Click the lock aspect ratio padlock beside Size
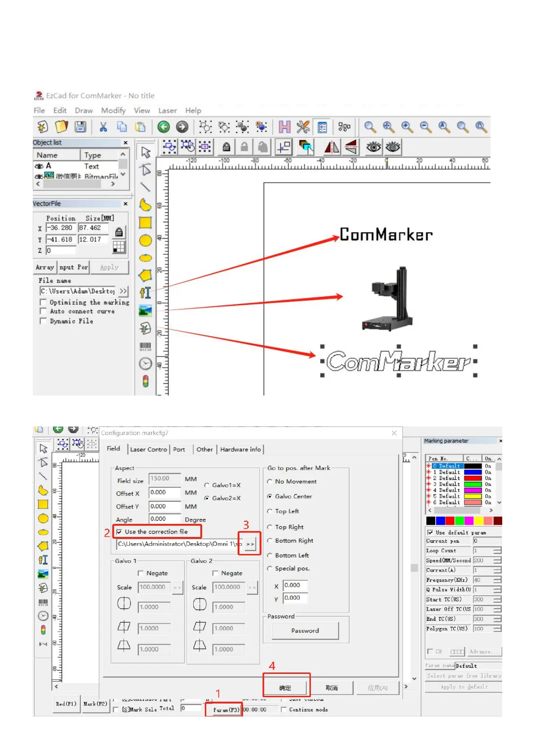This screenshot has width=535, height=756. 119,233
